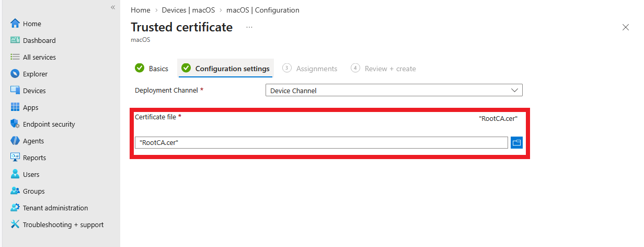
Task: Select the Configuration settings tab
Action: 226,69
